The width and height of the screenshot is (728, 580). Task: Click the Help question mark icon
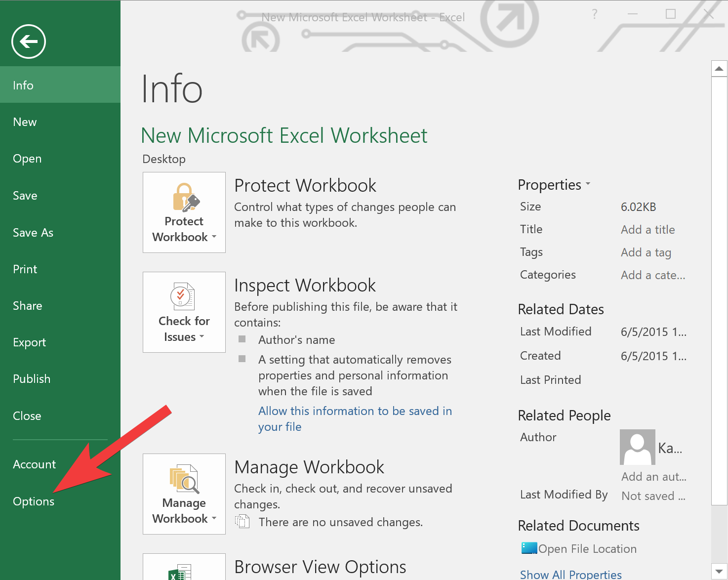pyautogui.click(x=595, y=14)
